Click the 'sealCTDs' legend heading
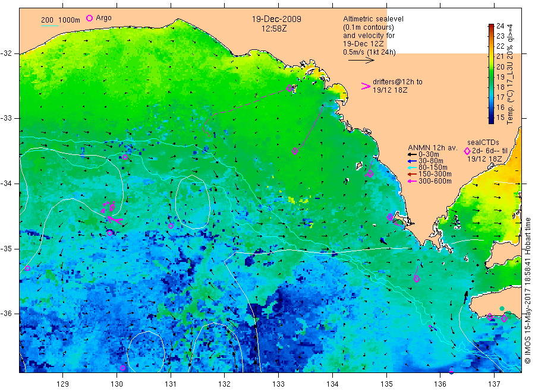 pos(483,143)
